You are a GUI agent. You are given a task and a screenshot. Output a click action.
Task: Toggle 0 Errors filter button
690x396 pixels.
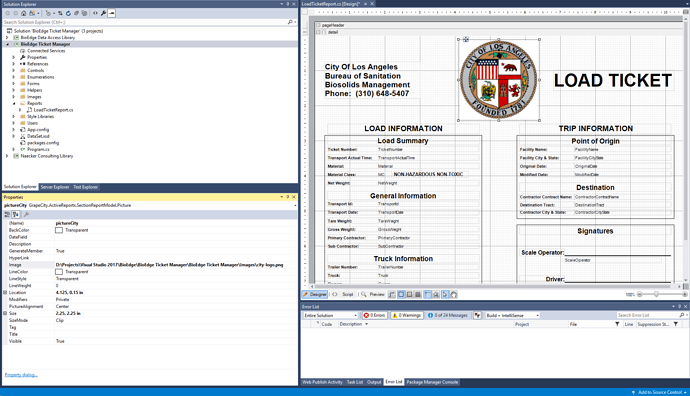[374, 315]
